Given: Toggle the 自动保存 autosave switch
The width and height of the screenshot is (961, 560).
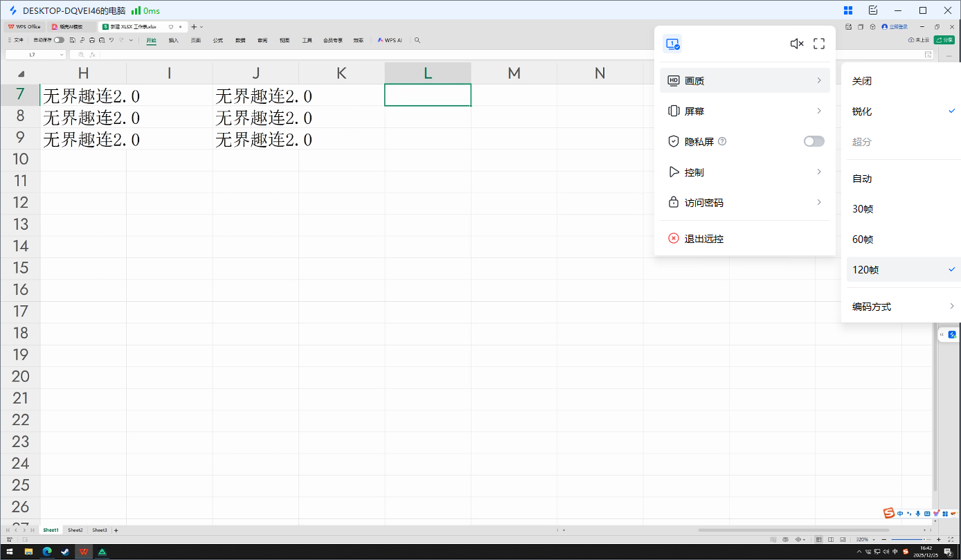Looking at the screenshot, I should (x=59, y=40).
